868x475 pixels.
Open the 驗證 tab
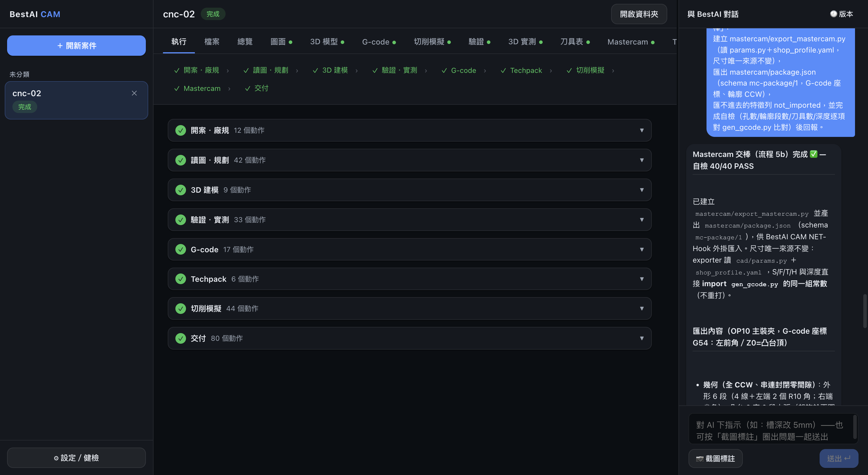coord(479,42)
